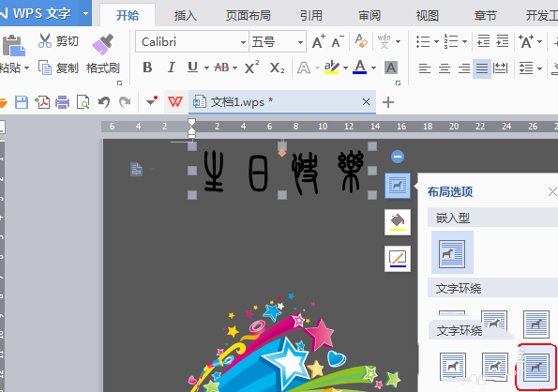Open 章节 ribbon tab
Screen dimensions: 558x392
[486, 15]
